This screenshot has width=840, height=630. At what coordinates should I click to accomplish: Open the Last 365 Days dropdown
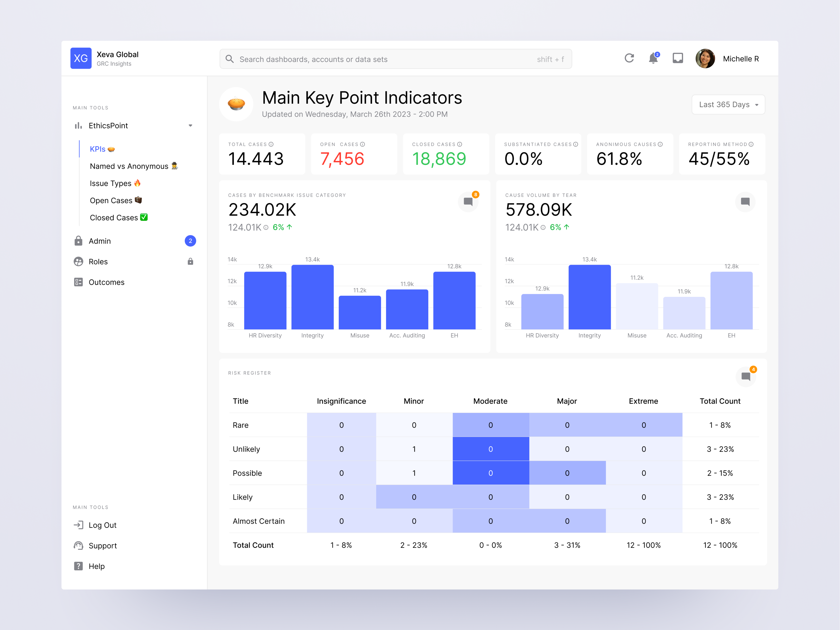pos(728,104)
